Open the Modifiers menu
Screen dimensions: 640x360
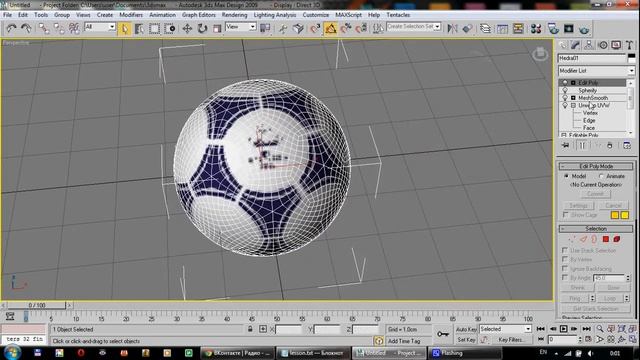tap(131, 15)
